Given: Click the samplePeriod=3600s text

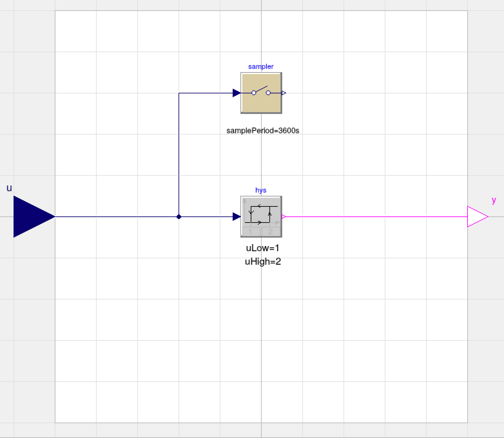Looking at the screenshot, I should coord(263,131).
